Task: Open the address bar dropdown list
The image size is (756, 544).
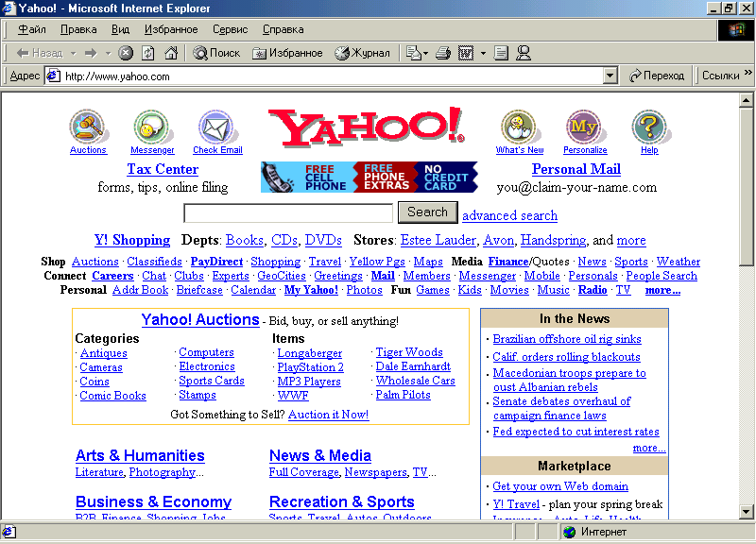Action: click(610, 76)
